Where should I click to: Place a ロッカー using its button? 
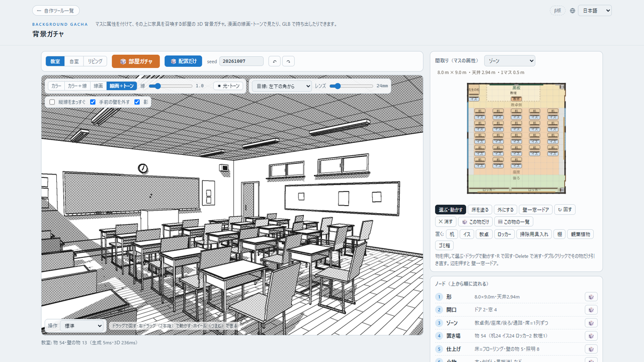(x=504, y=234)
